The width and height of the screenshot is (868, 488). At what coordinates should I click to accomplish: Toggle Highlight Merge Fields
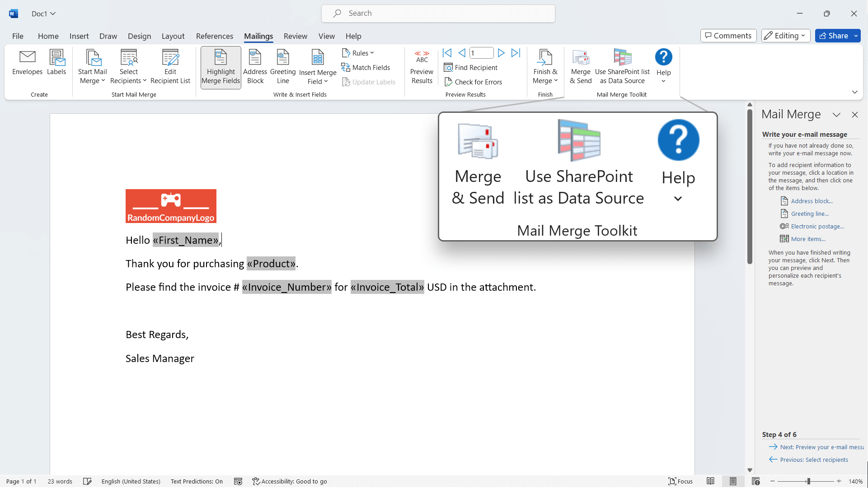[x=220, y=67]
